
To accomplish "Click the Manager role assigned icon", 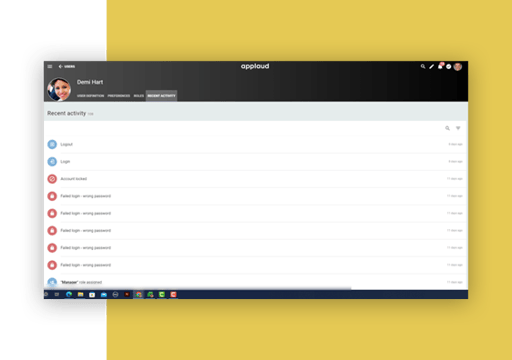I will pos(52,282).
